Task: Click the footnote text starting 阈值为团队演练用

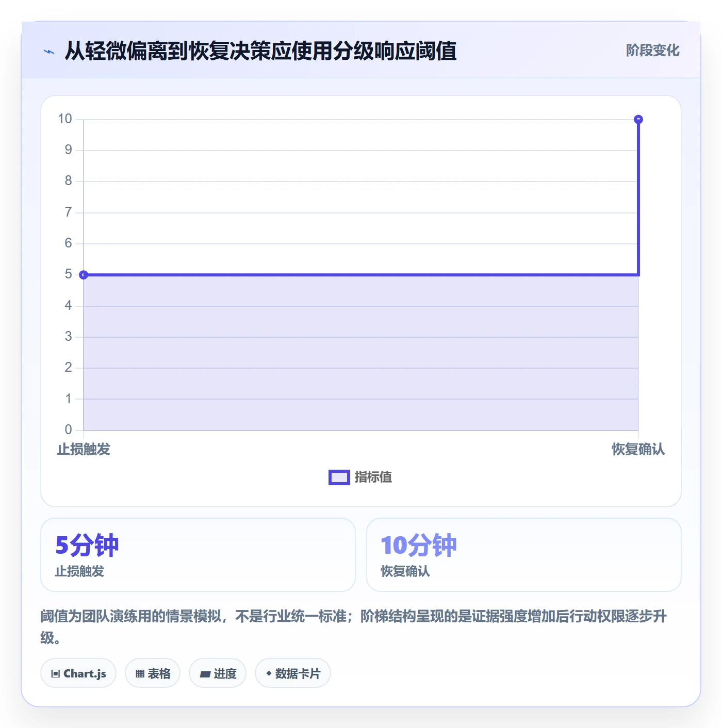Action: click(354, 627)
